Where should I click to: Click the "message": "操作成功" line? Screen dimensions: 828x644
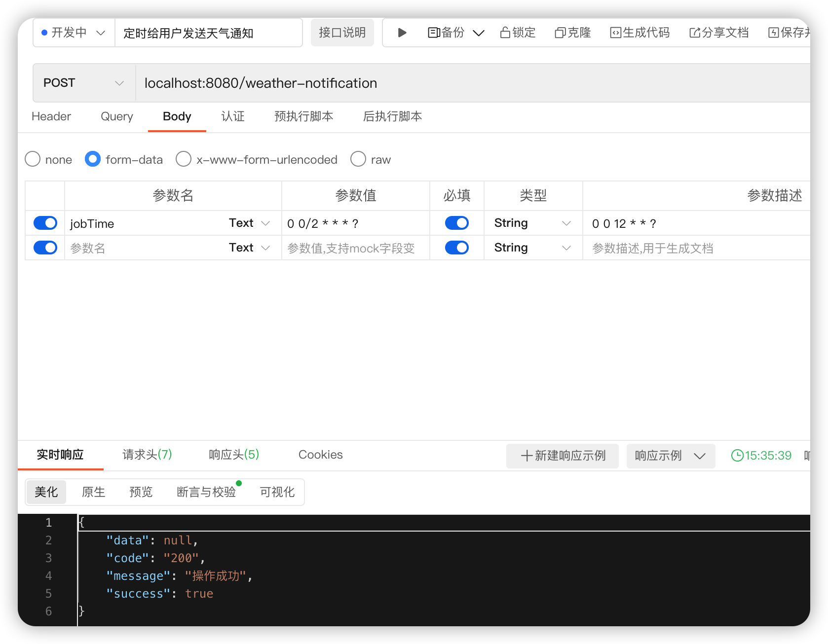pyautogui.click(x=179, y=575)
